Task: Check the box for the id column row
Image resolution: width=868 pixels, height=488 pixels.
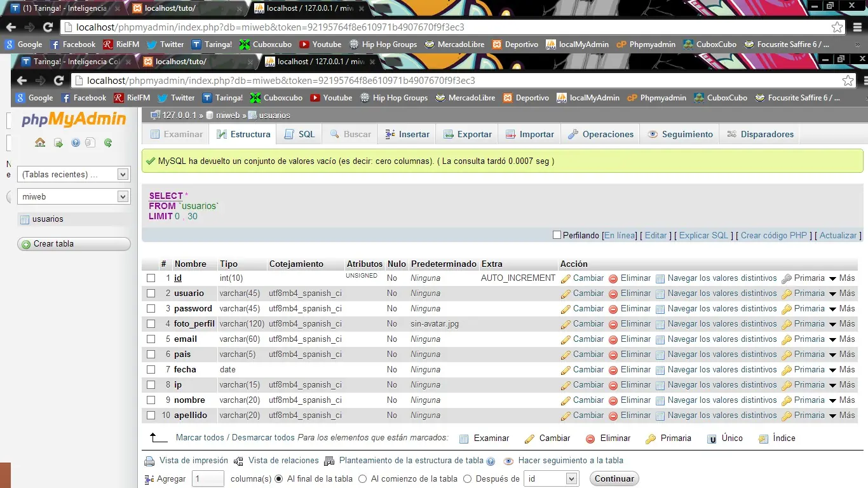Action: click(x=151, y=278)
